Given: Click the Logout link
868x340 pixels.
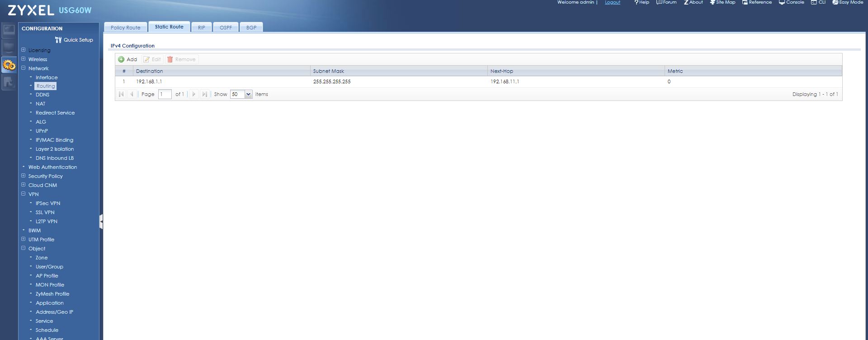Looking at the screenshot, I should [613, 2].
